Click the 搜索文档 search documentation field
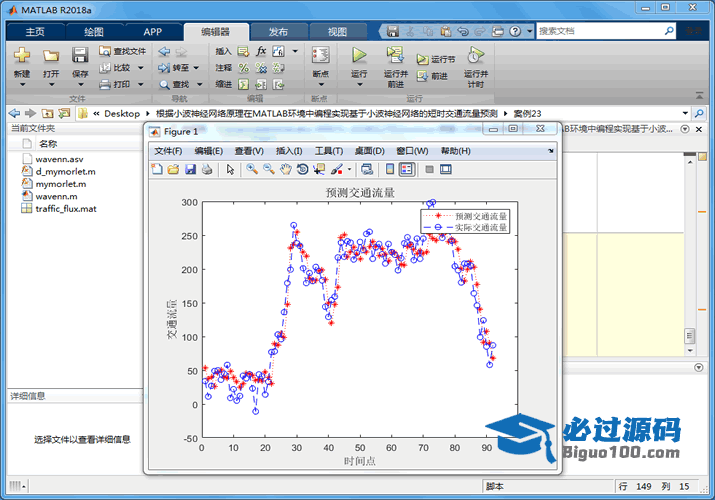This screenshot has height=500, width=715. click(600, 31)
